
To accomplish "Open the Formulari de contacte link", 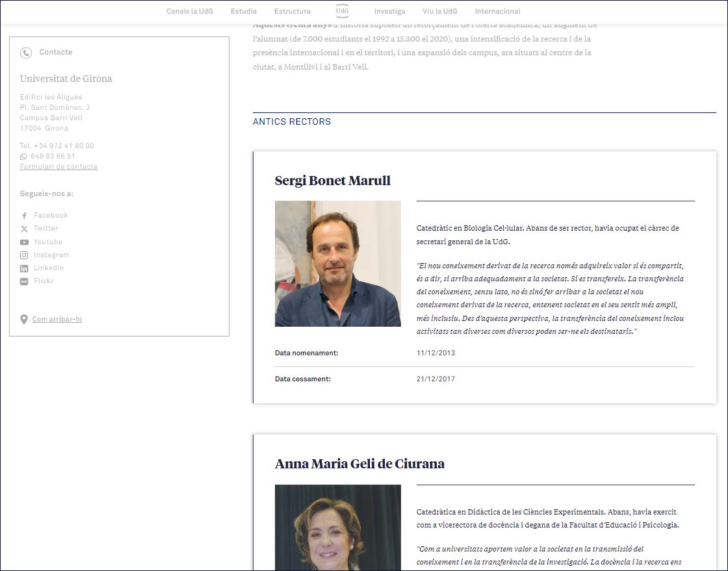I will [58, 167].
